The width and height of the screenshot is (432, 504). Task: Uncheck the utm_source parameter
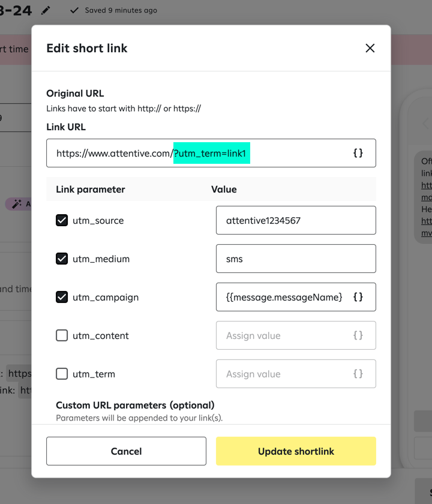pyautogui.click(x=62, y=220)
